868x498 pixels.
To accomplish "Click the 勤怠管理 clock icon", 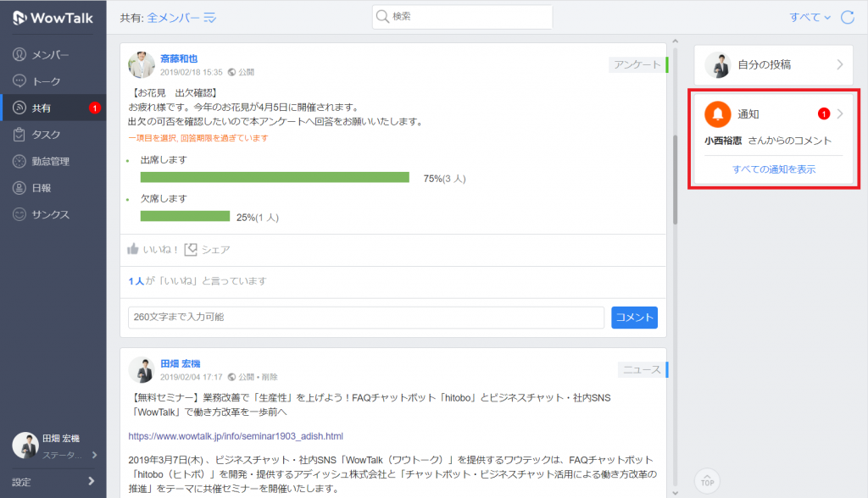I will tap(19, 161).
